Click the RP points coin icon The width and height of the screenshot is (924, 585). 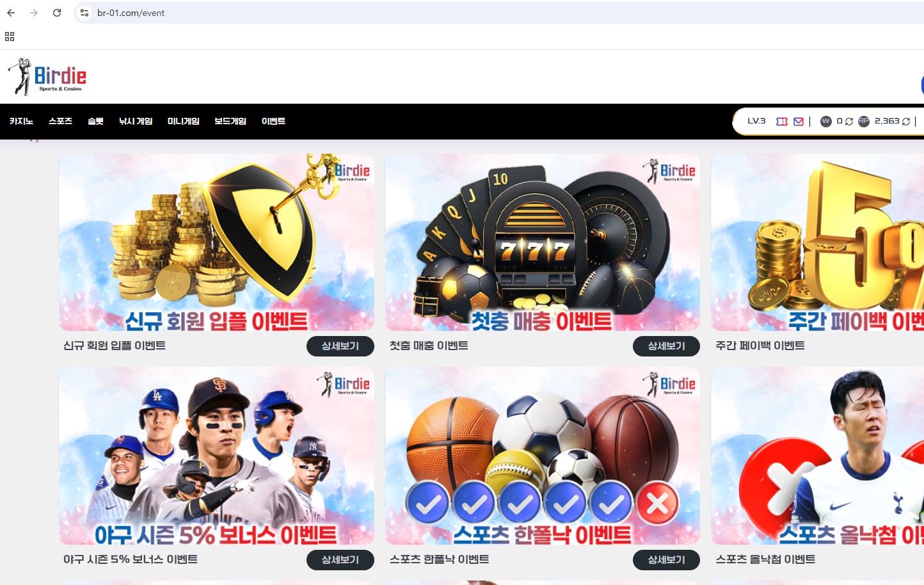[x=864, y=122]
